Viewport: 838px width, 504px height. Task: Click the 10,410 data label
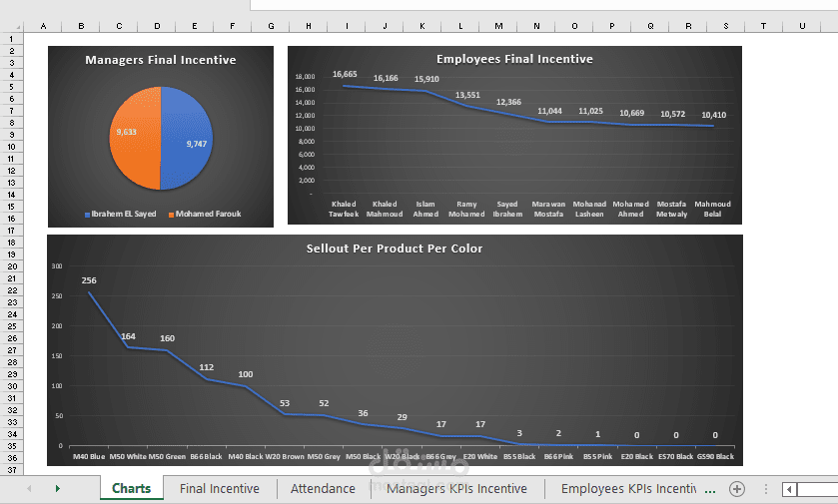pos(714,115)
